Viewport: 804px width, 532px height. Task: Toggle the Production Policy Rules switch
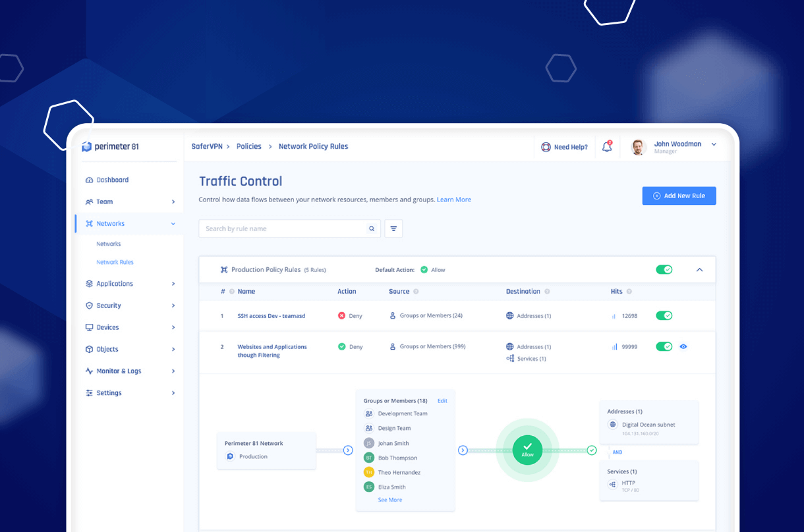pyautogui.click(x=664, y=269)
